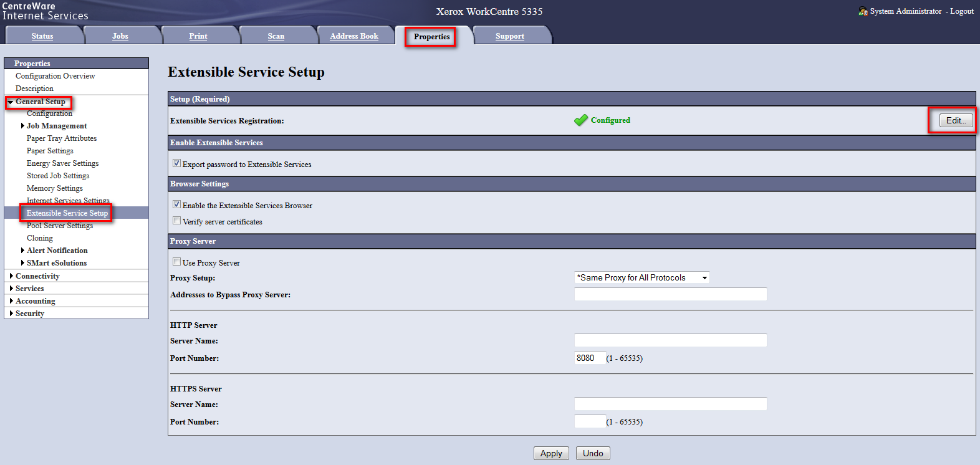
Task: Expand the Connectivity section
Action: pyautogui.click(x=37, y=276)
